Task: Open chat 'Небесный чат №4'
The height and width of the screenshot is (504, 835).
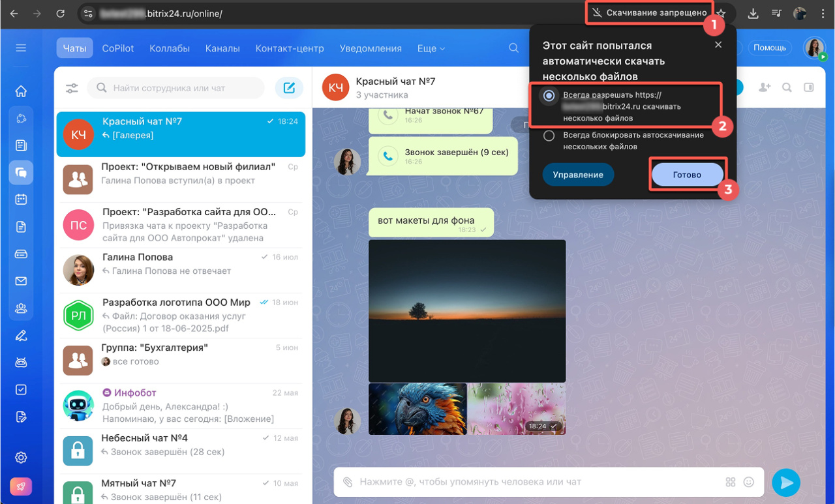Action: pyautogui.click(x=181, y=451)
